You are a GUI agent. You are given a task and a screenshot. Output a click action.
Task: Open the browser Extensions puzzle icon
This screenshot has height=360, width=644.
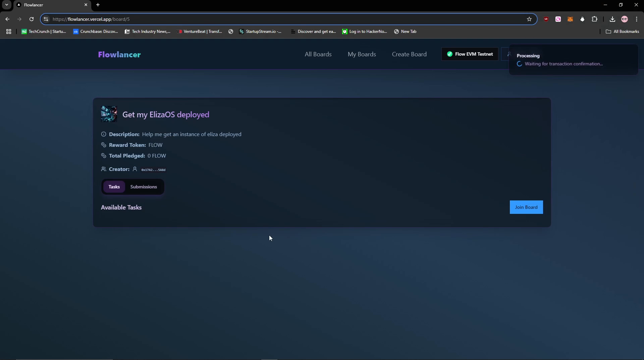(x=594, y=19)
